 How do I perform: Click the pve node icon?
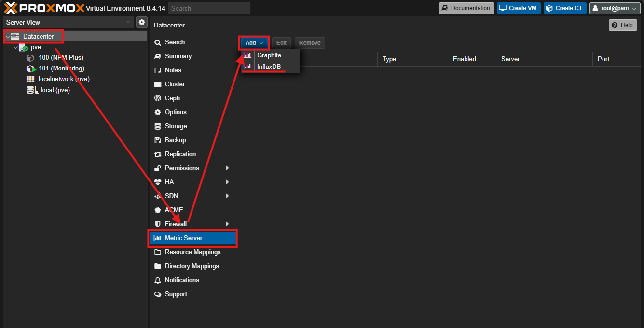pos(23,47)
